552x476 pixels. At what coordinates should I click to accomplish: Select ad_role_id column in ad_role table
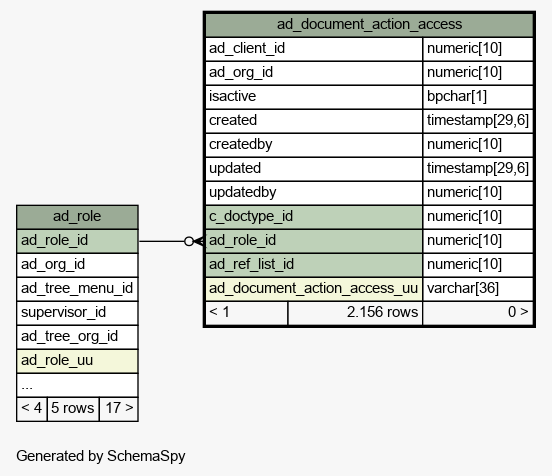77,241
